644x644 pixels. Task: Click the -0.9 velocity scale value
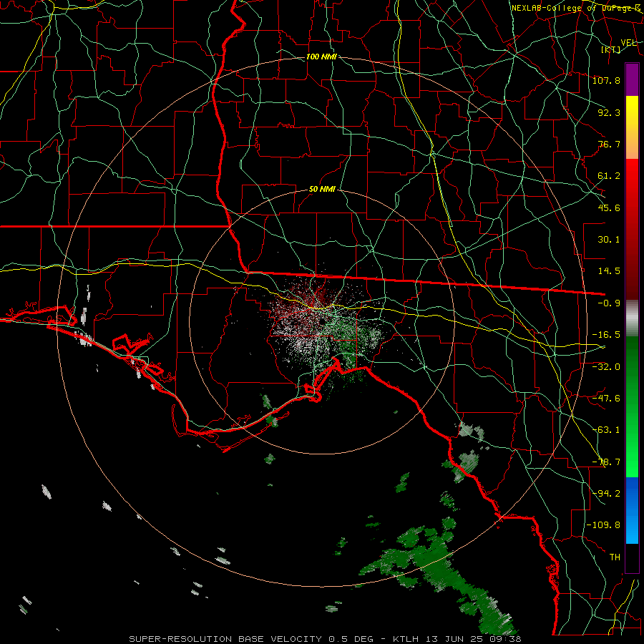coord(609,303)
